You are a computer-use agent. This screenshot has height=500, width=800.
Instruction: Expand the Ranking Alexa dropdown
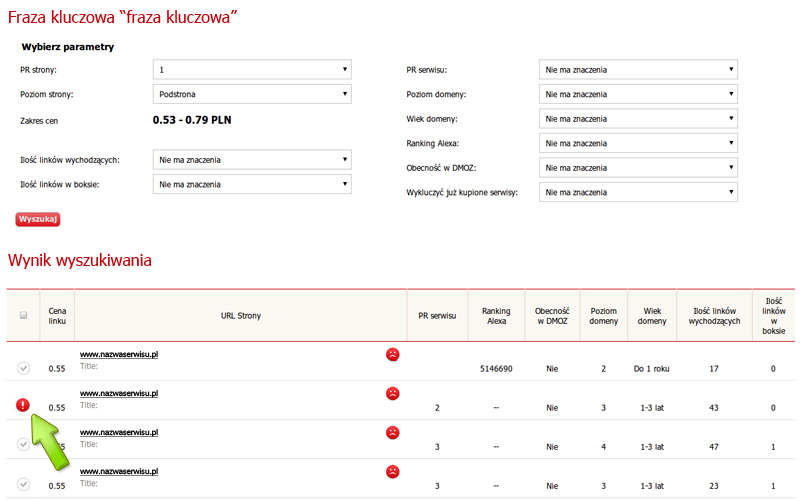pyautogui.click(x=638, y=143)
